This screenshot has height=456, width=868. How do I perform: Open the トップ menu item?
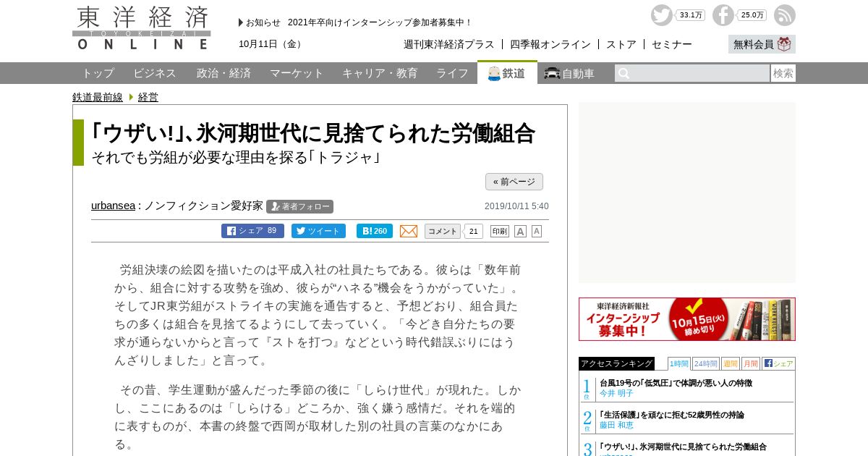(x=98, y=73)
